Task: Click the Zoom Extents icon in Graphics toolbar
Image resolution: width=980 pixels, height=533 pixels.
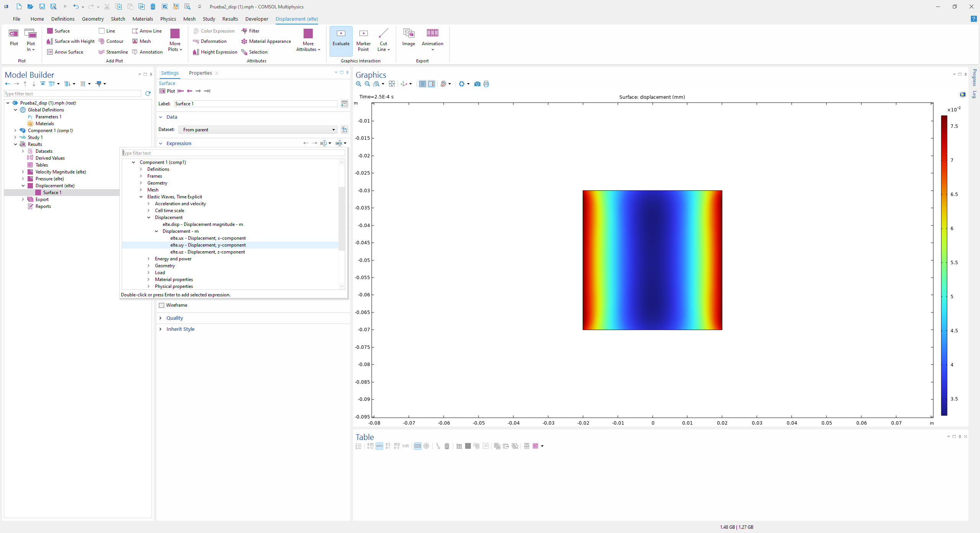Action: click(x=392, y=84)
